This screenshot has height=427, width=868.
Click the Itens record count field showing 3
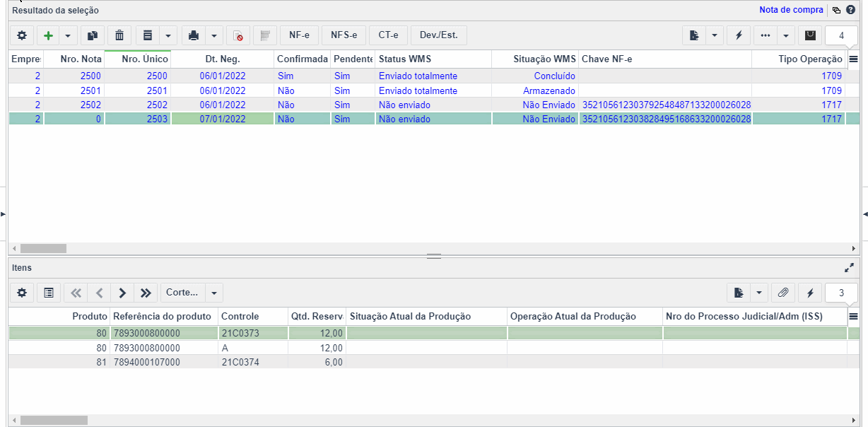[x=841, y=293]
